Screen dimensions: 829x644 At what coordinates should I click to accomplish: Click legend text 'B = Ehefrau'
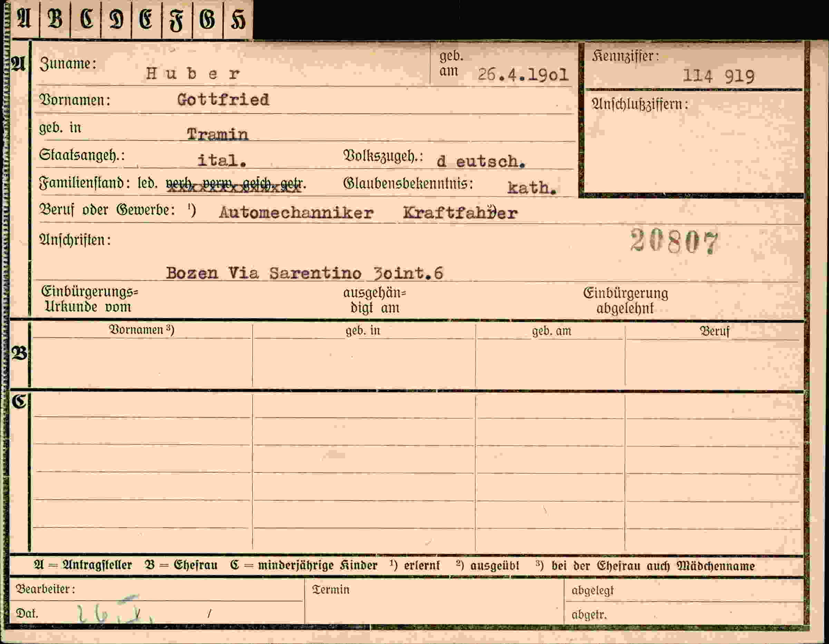tap(181, 565)
